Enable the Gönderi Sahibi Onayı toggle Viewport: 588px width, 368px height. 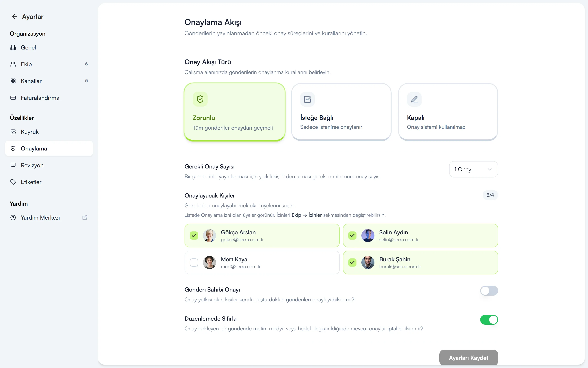click(x=489, y=291)
